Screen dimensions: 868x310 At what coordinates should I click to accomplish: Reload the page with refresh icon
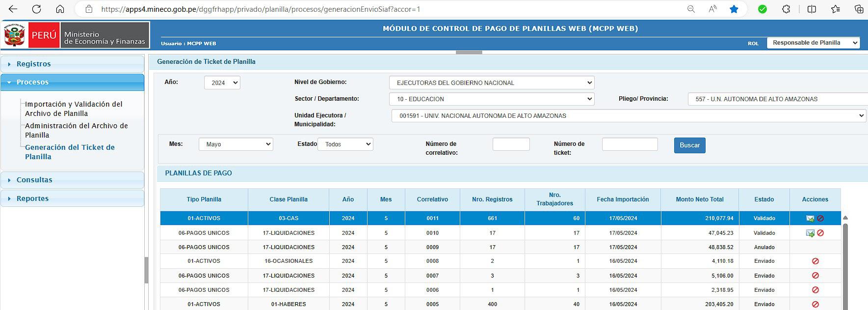coord(37,9)
